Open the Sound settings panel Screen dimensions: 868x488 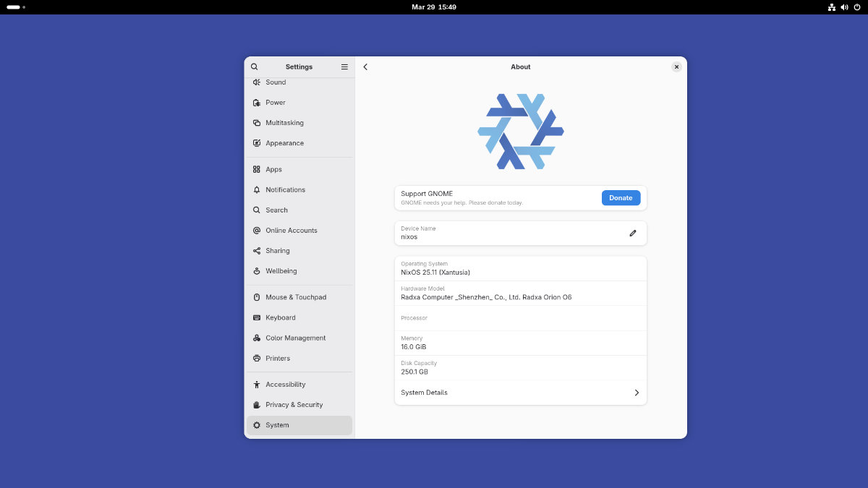pos(299,82)
